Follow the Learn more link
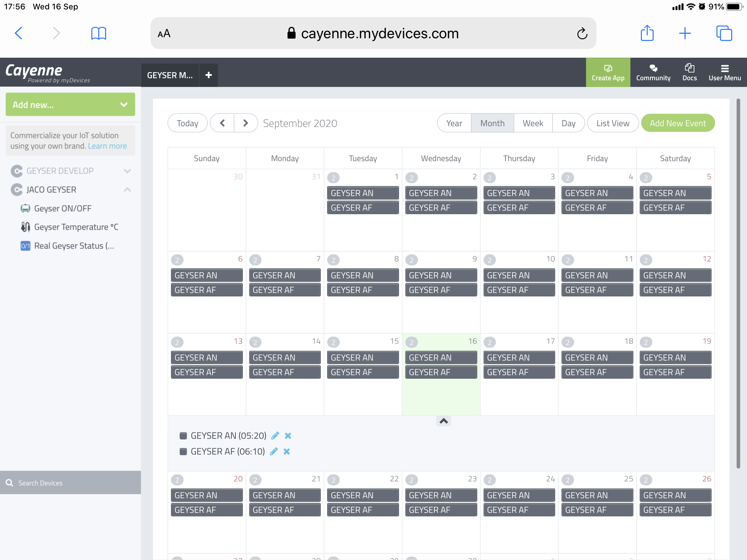Image resolution: width=747 pixels, height=560 pixels. click(107, 146)
